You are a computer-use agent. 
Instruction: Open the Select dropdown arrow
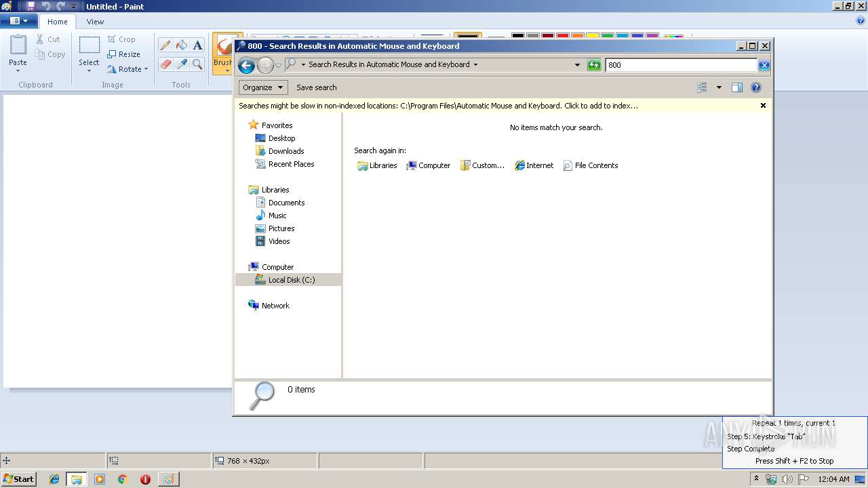(89, 70)
